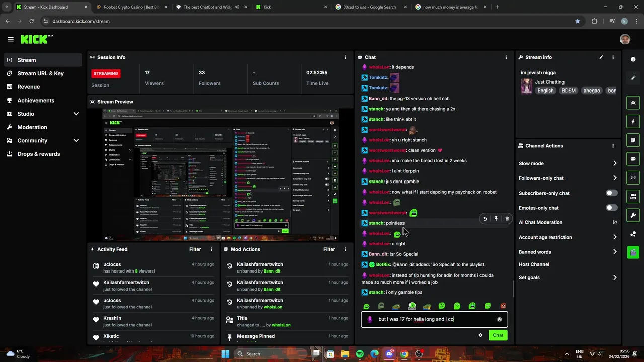The width and height of the screenshot is (644, 362).
Task: Click the stream preview thumbnail
Action: click(220, 174)
